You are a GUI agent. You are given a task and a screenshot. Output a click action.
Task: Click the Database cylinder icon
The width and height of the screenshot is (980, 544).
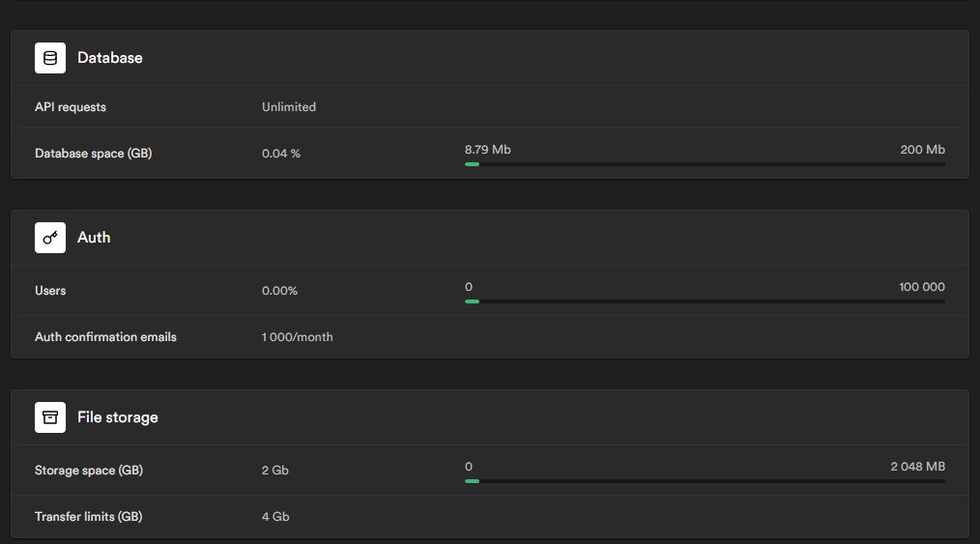(50, 58)
